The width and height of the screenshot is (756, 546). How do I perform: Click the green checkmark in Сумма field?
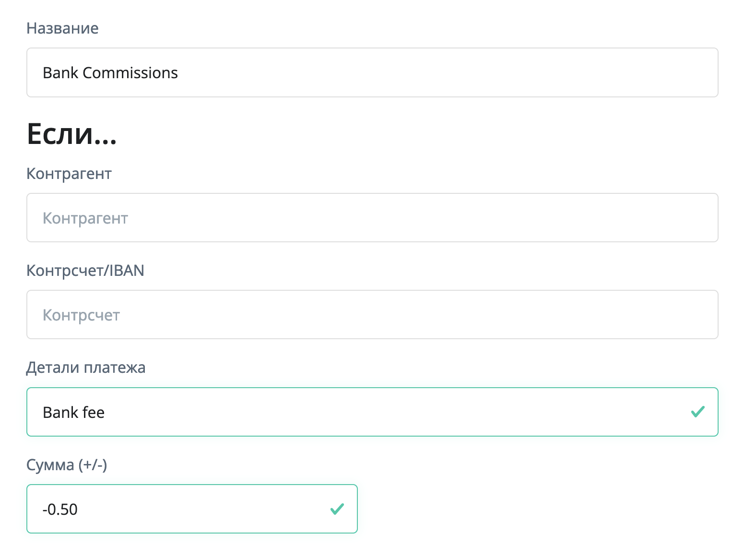[337, 509]
